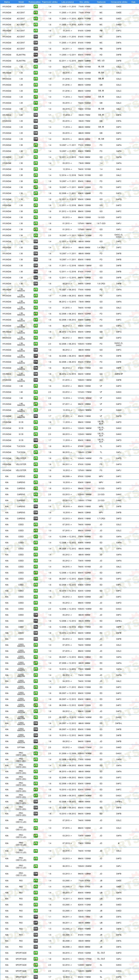Click the Moc silnika column header
The height and width of the screenshot is (980, 139).
point(84,2)
